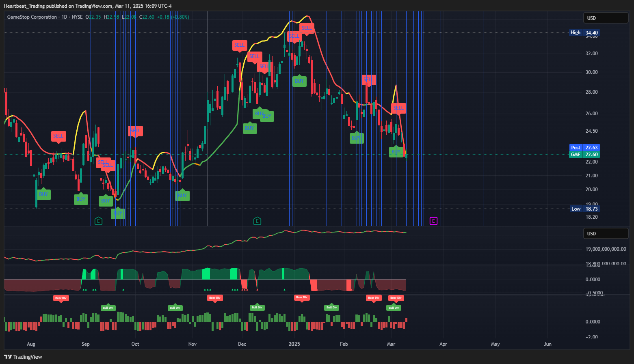634x364 pixels.
Task: Click the Jun label on time axis
Action: (x=548, y=344)
